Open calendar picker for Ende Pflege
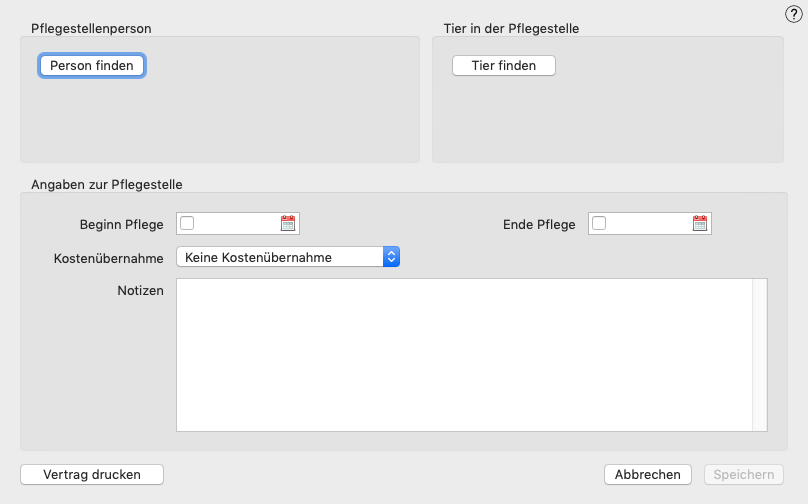This screenshot has height=504, width=808. pos(700,223)
